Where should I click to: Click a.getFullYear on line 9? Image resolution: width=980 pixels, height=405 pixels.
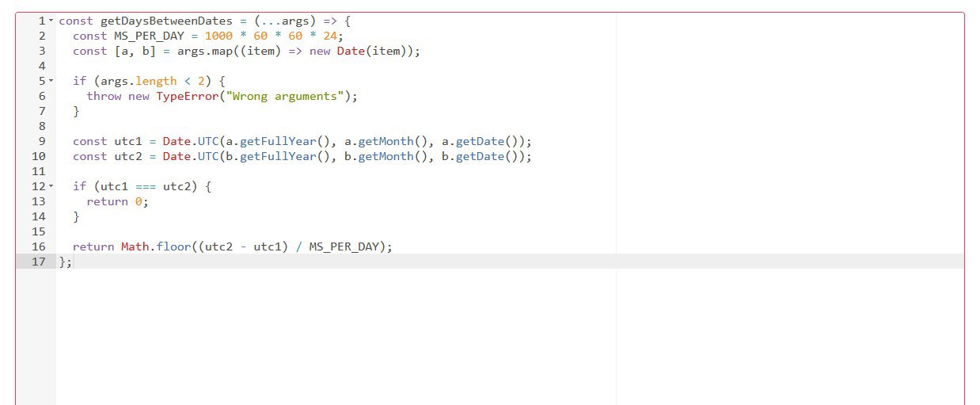(271, 141)
